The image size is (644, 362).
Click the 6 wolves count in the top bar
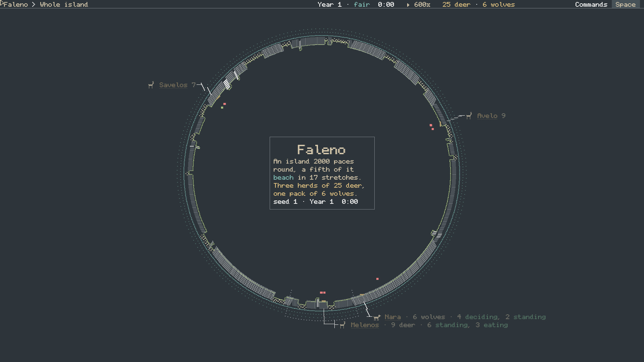click(x=498, y=5)
